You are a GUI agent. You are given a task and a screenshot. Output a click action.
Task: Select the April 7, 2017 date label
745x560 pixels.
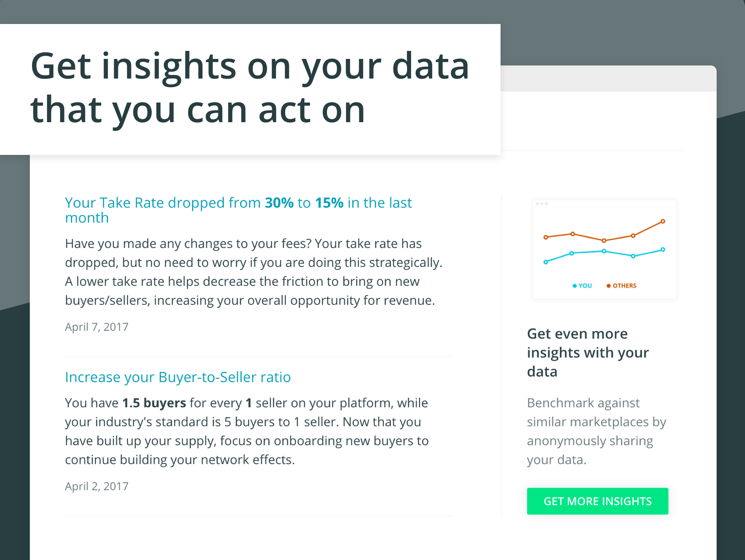[x=97, y=327]
